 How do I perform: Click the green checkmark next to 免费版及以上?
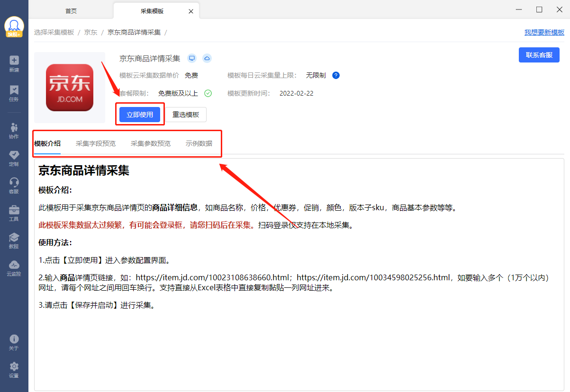pos(208,93)
